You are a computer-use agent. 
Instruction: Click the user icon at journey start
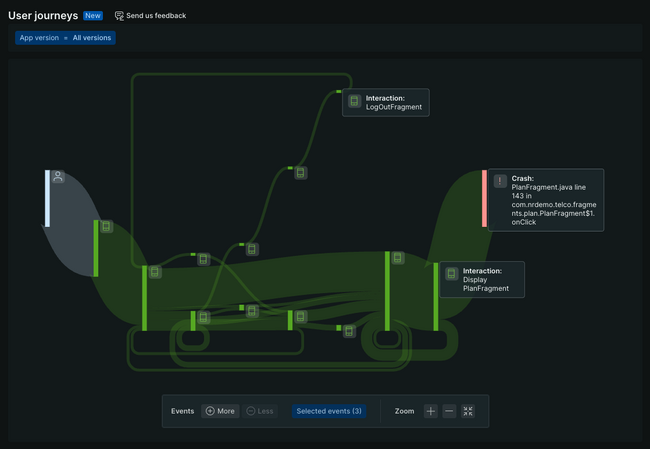tap(58, 177)
